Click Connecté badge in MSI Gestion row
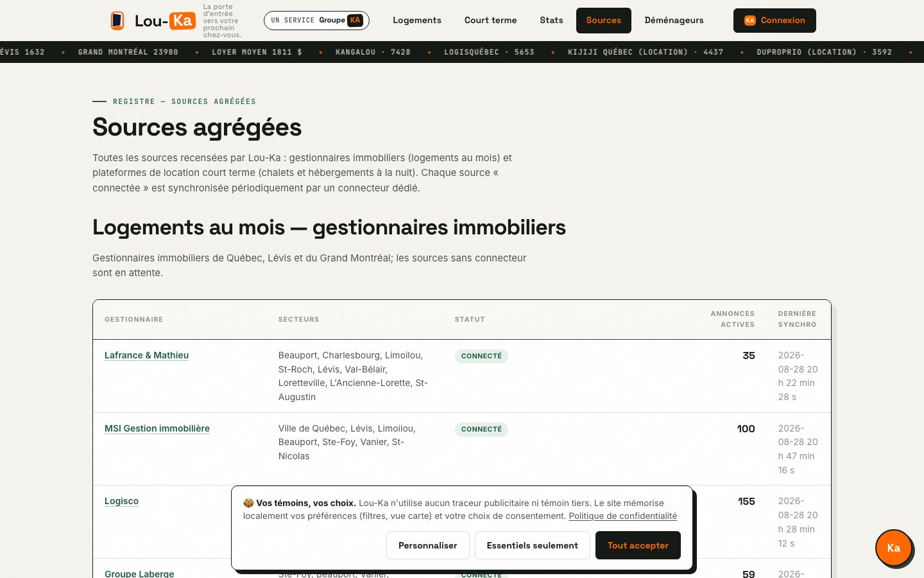924x578 pixels. pyautogui.click(x=481, y=429)
